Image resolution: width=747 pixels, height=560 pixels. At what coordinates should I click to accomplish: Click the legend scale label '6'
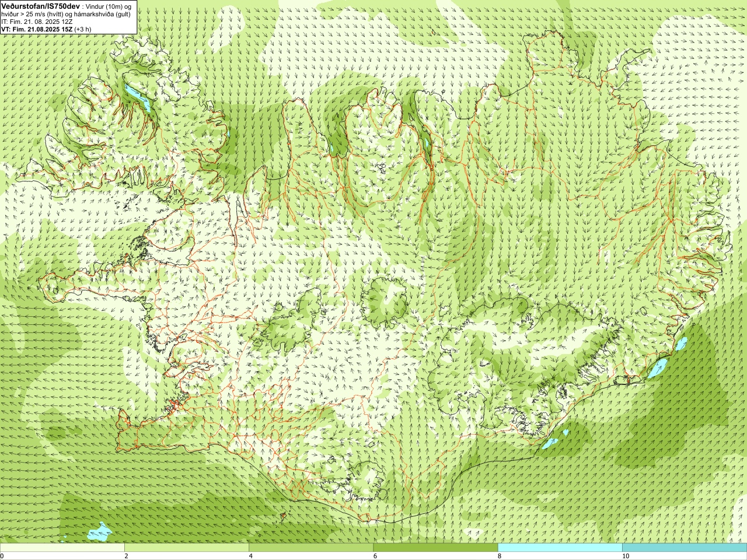click(x=375, y=556)
